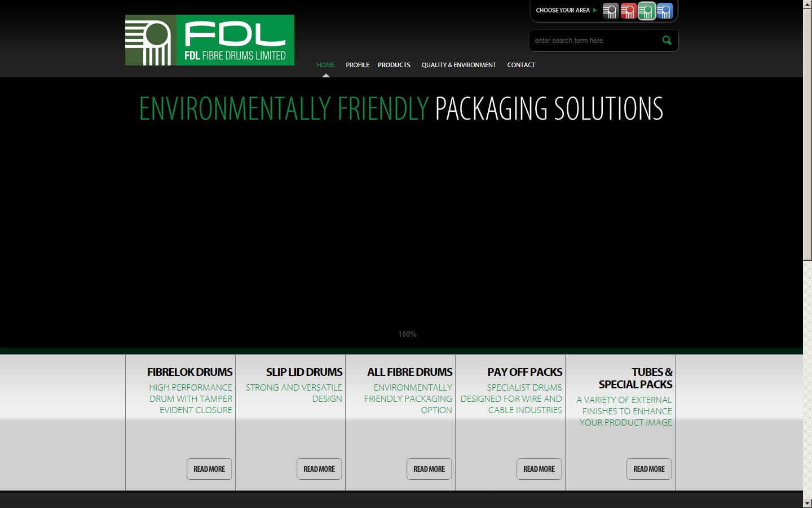Toggle the highlighted green area icon
This screenshot has height=508, width=812.
click(x=646, y=10)
